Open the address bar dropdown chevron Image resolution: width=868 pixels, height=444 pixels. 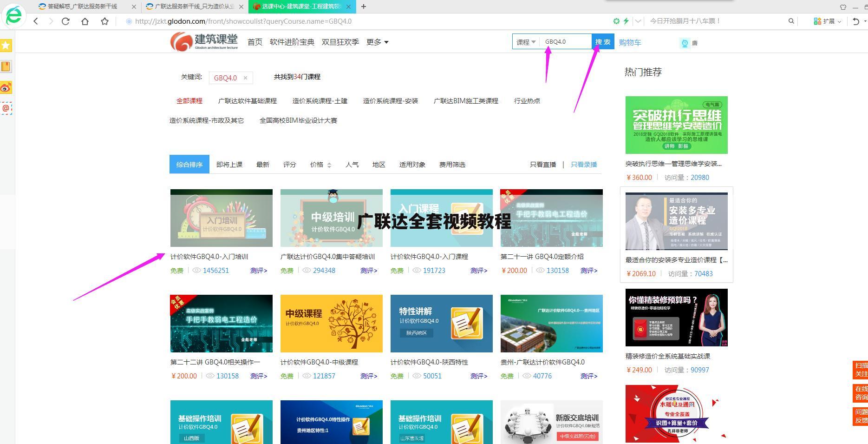pos(638,21)
